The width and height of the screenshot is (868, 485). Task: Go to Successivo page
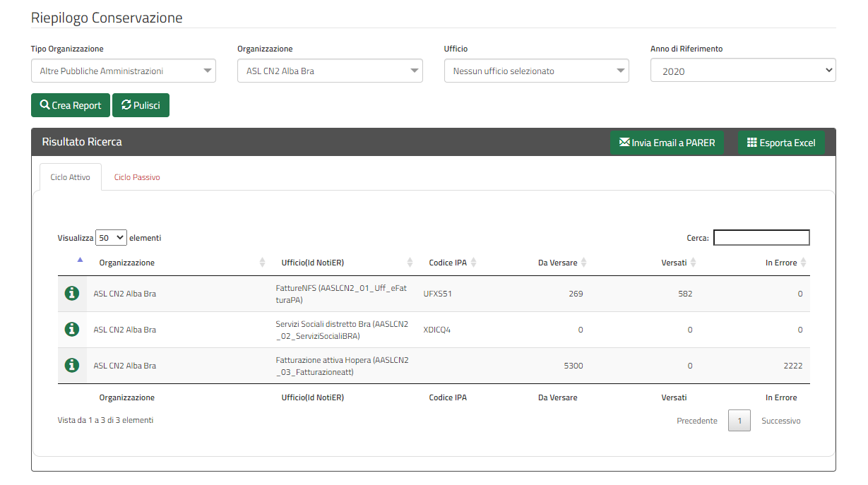pyautogui.click(x=781, y=421)
